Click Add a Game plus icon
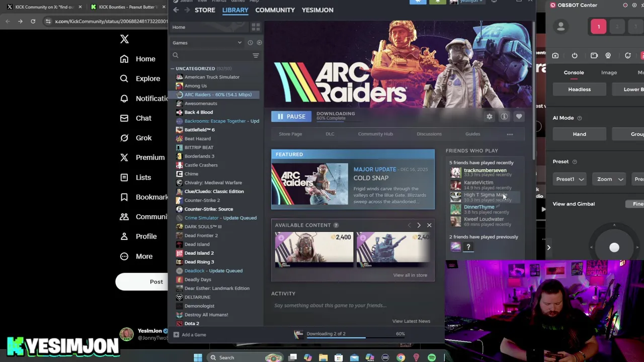The image size is (644, 362). point(176,335)
